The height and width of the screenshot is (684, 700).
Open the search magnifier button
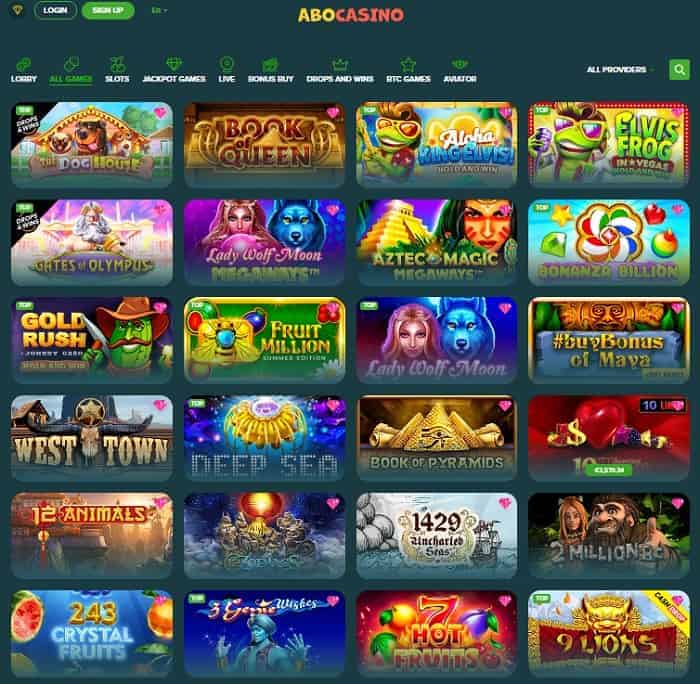pos(679,69)
